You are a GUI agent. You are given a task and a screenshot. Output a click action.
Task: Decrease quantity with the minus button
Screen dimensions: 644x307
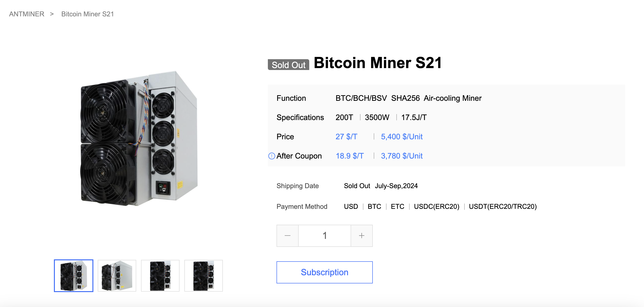click(288, 236)
